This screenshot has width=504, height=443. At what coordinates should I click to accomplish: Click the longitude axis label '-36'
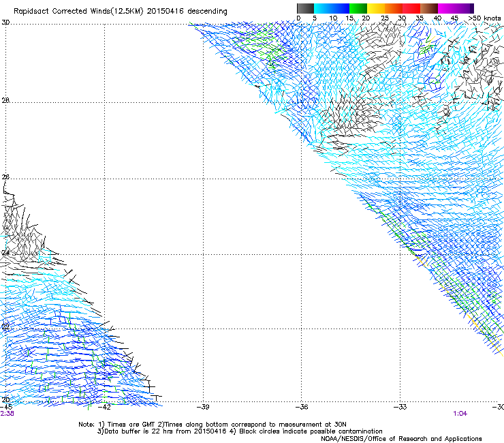pyautogui.click(x=302, y=407)
